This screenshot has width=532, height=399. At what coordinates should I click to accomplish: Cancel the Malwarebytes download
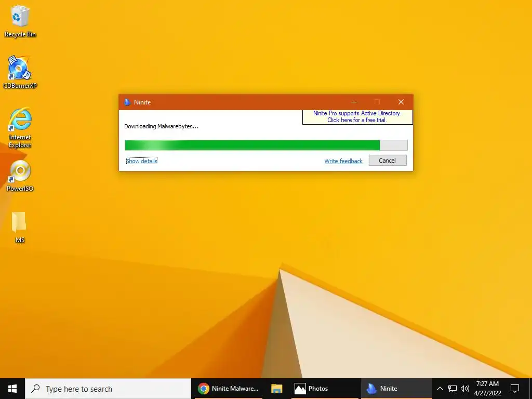point(388,161)
